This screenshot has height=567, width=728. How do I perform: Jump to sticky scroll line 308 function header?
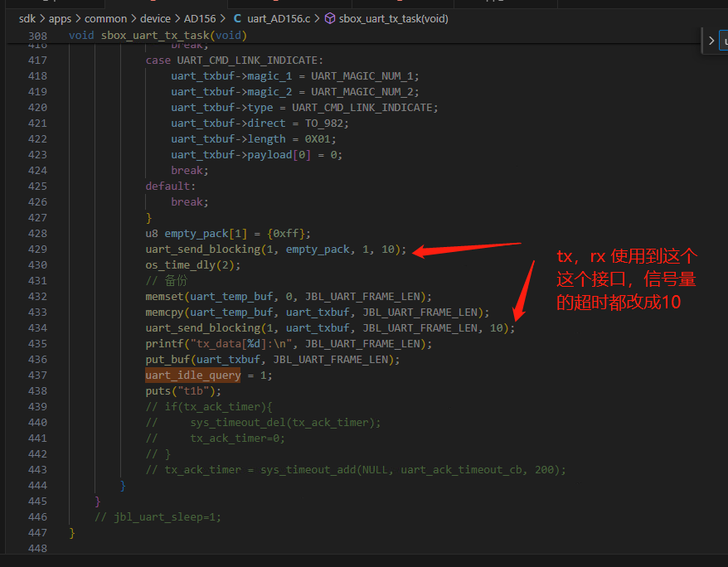tap(158, 36)
